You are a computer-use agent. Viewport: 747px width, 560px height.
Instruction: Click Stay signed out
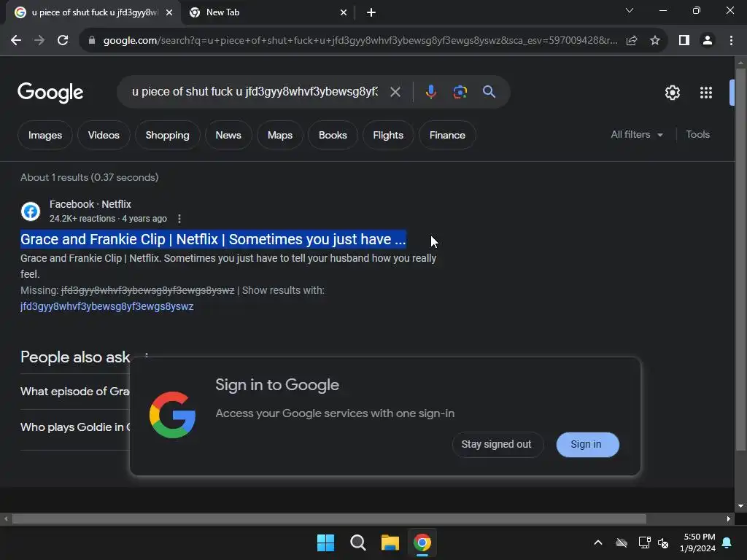coord(496,444)
